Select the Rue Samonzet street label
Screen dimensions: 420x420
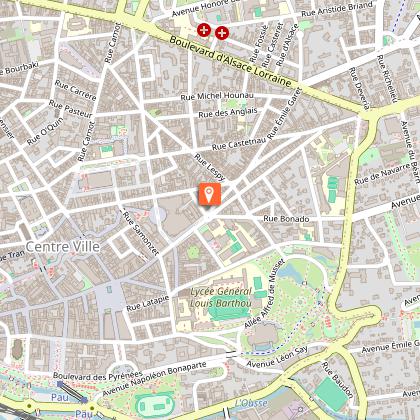pos(141,233)
